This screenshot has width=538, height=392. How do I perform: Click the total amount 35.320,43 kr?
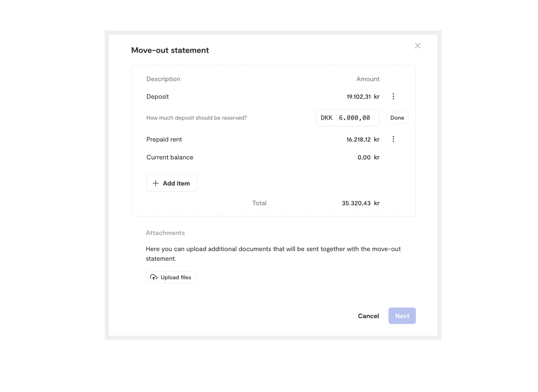coord(360,203)
